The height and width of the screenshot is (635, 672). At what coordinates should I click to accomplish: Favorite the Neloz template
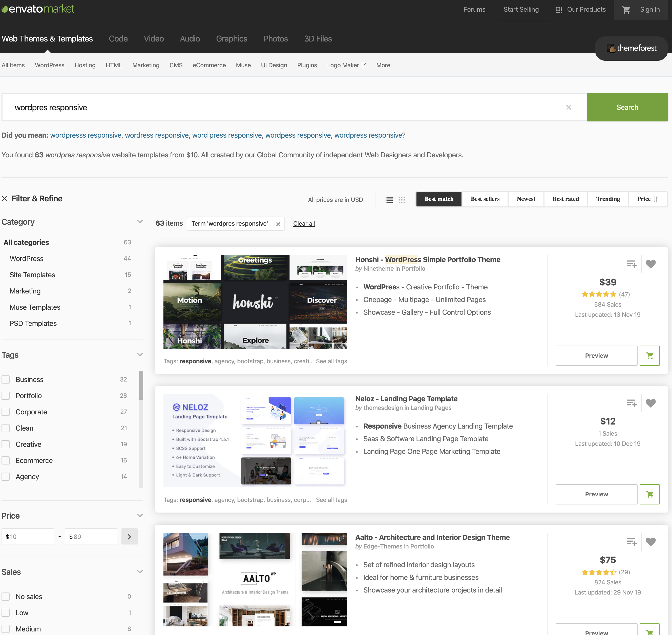(x=650, y=403)
